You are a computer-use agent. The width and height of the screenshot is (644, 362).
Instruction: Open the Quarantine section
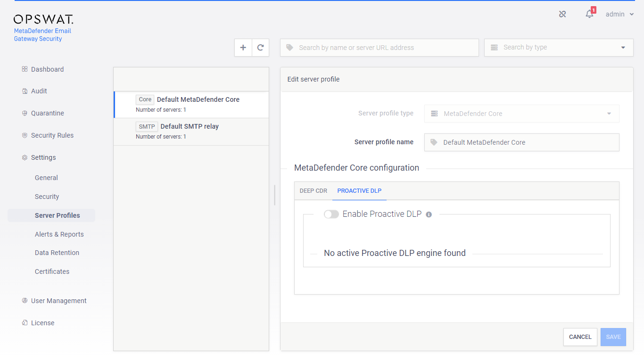coord(47,113)
